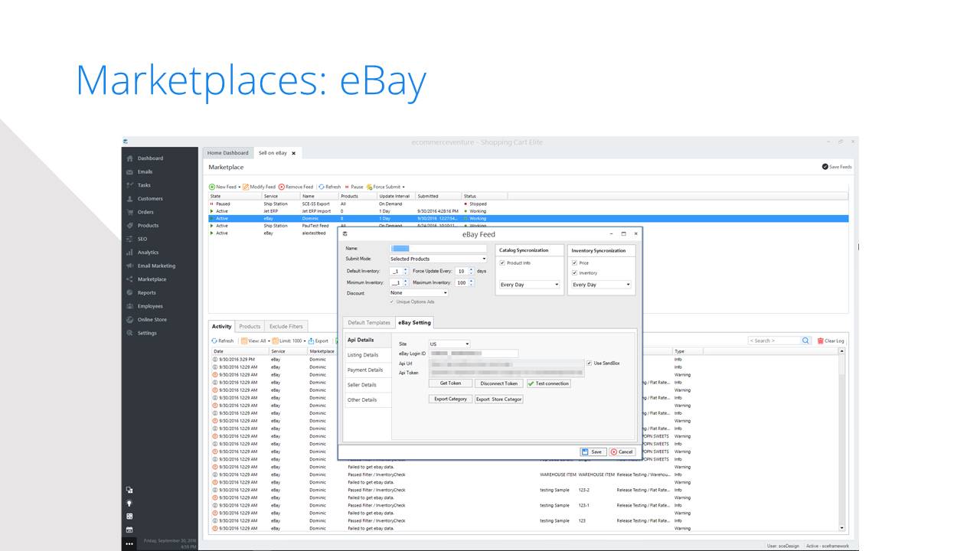Image resolution: width=980 pixels, height=551 pixels.
Task: Cancel the eBay Feed dialog
Action: pyautogui.click(x=622, y=452)
